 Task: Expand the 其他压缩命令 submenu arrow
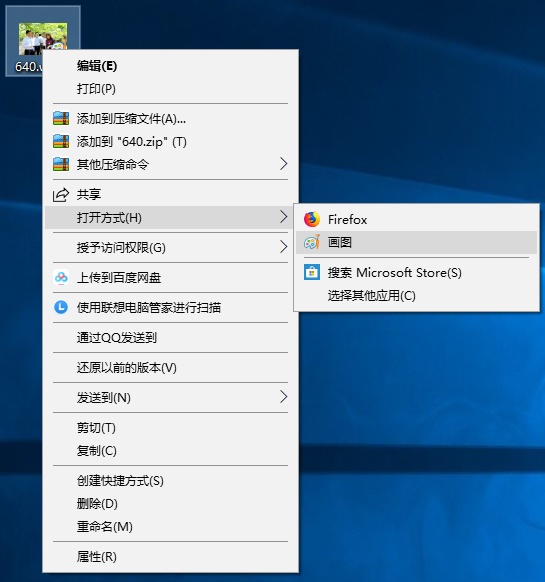coord(284,164)
